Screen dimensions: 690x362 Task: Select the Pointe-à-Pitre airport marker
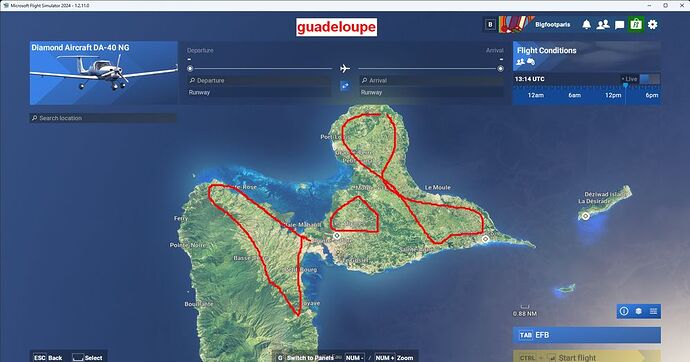coord(337,236)
